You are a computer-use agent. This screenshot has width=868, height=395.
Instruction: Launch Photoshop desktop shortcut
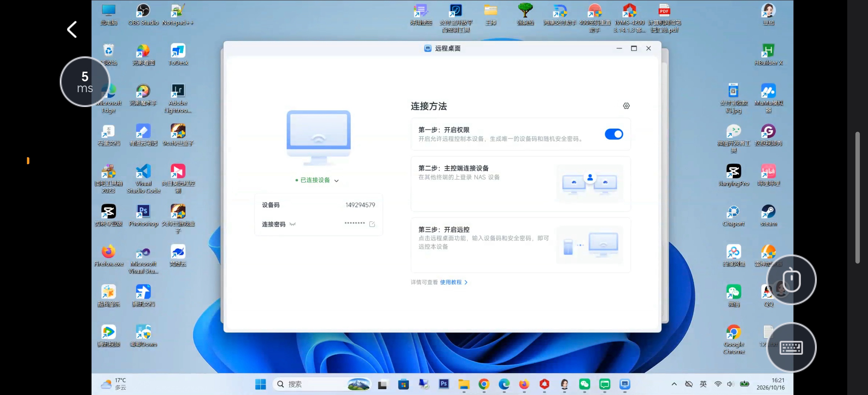pyautogui.click(x=143, y=215)
